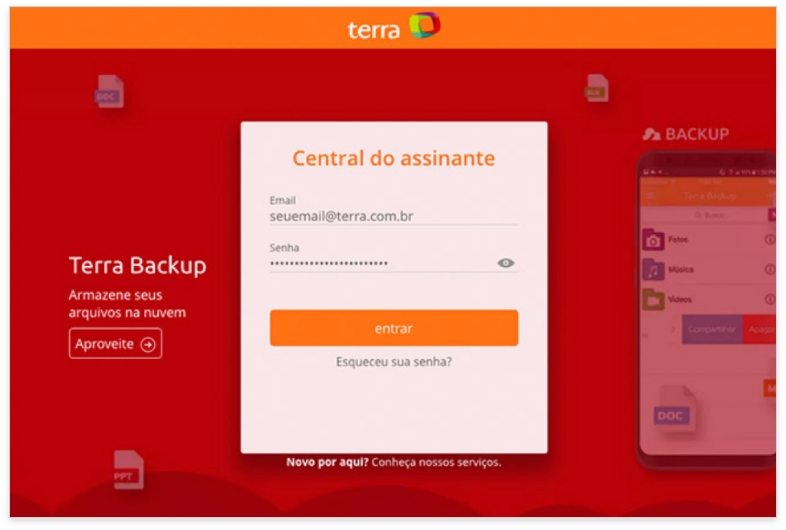Click the large DOC icon on phone
The image size is (786, 530).
point(674,409)
